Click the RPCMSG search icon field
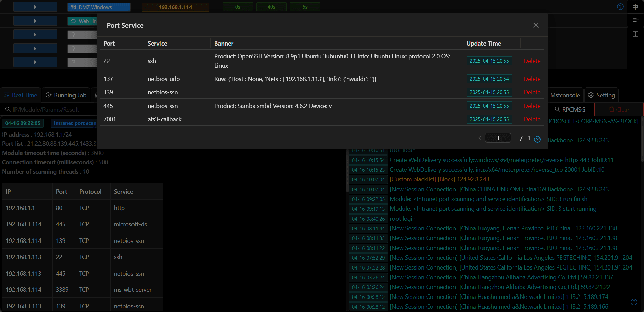 coord(570,110)
